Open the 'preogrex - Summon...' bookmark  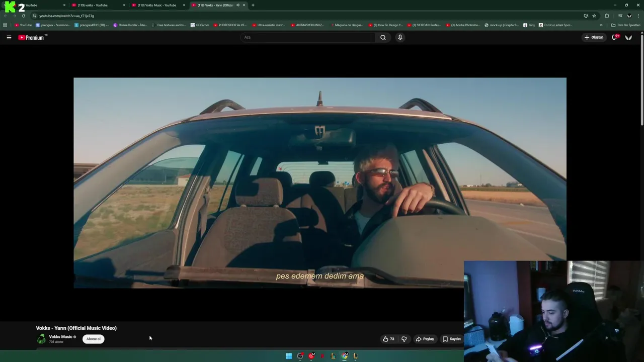pos(53,25)
